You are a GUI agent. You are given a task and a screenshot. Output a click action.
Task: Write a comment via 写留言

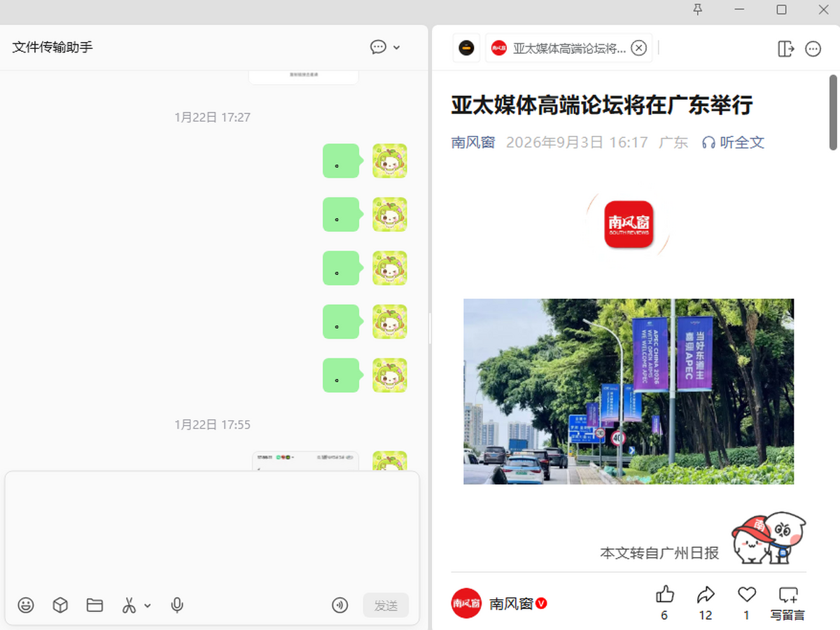pos(788,603)
